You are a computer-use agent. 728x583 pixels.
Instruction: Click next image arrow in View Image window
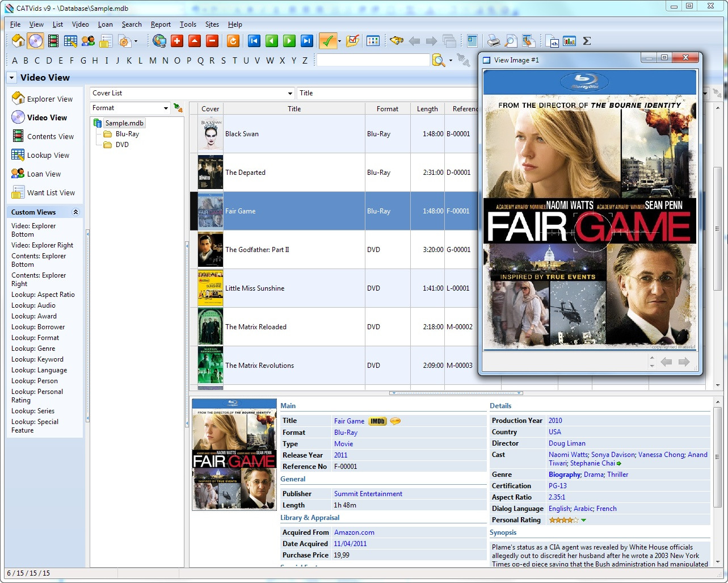(x=684, y=362)
